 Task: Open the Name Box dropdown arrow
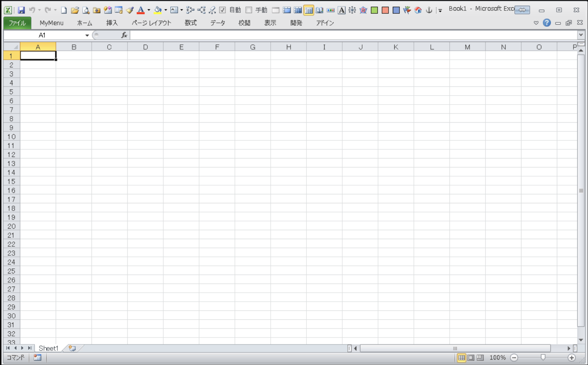pyautogui.click(x=87, y=35)
